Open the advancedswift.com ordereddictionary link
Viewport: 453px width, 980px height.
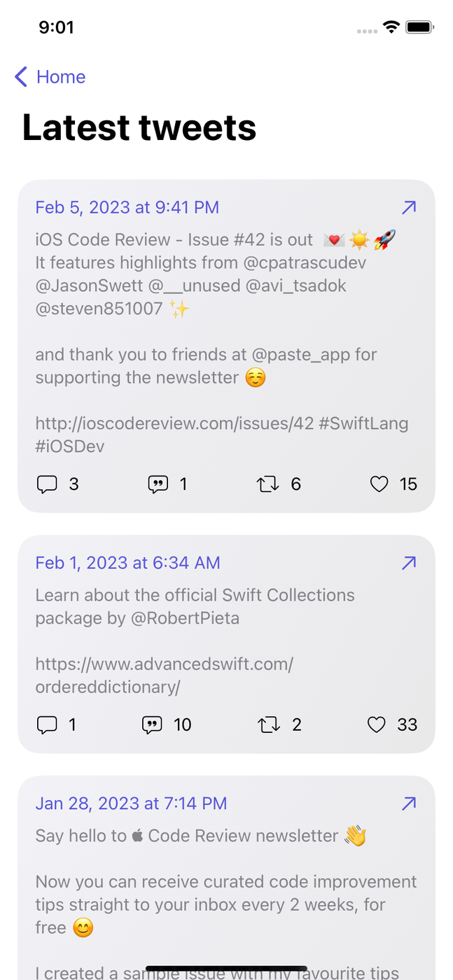click(164, 675)
